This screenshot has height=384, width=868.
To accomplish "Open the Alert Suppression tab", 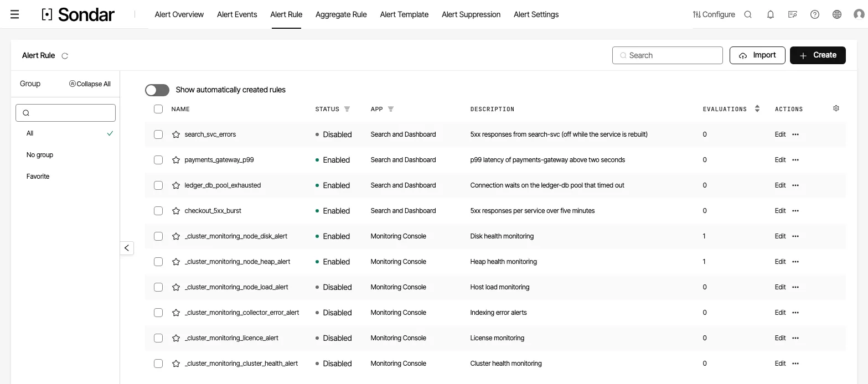I will coord(471,14).
